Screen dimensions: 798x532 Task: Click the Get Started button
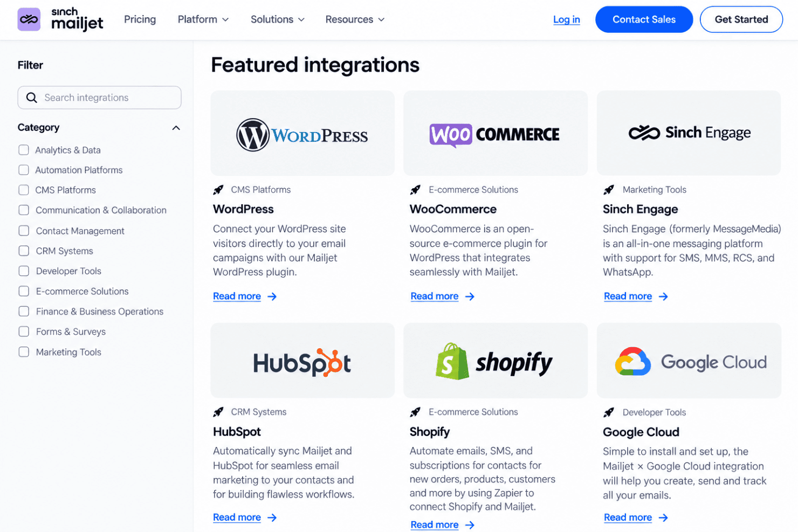(x=741, y=19)
